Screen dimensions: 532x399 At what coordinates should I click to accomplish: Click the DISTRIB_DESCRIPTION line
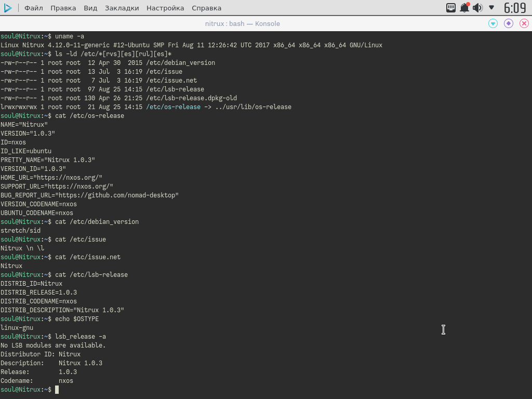(62, 310)
